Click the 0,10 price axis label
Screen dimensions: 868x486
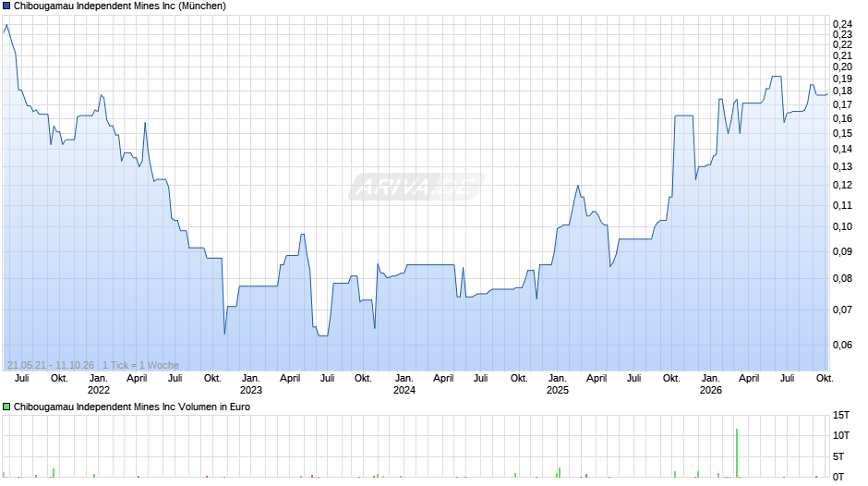coord(842,226)
